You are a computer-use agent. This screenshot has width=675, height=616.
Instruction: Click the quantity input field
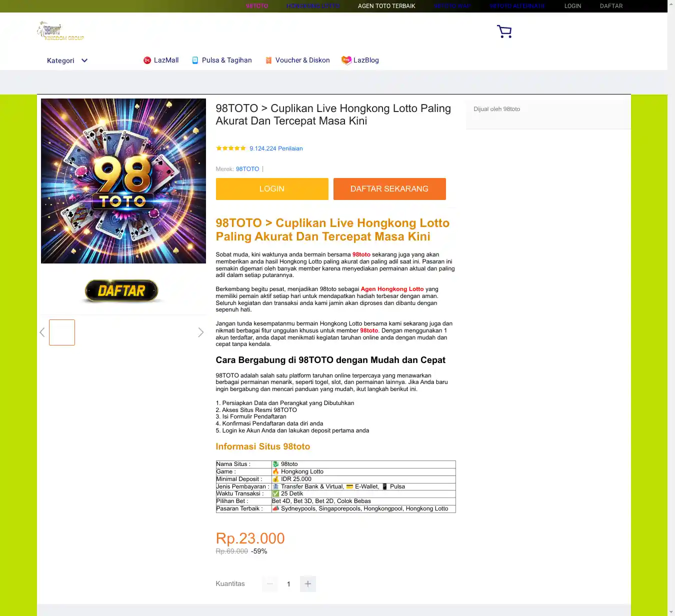click(x=288, y=584)
